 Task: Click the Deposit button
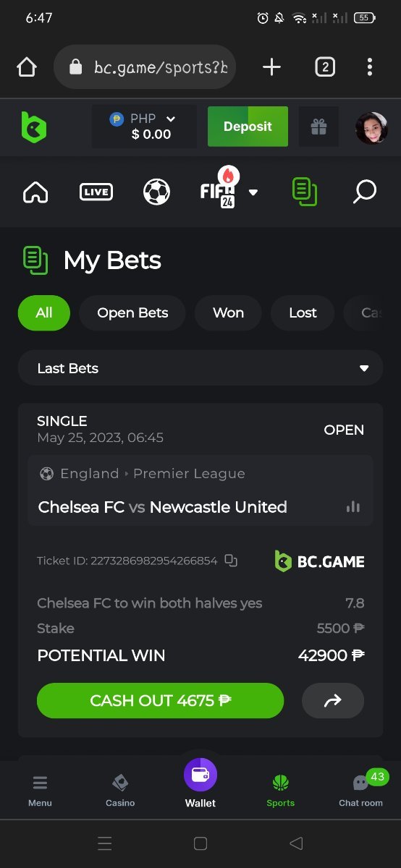pos(248,127)
